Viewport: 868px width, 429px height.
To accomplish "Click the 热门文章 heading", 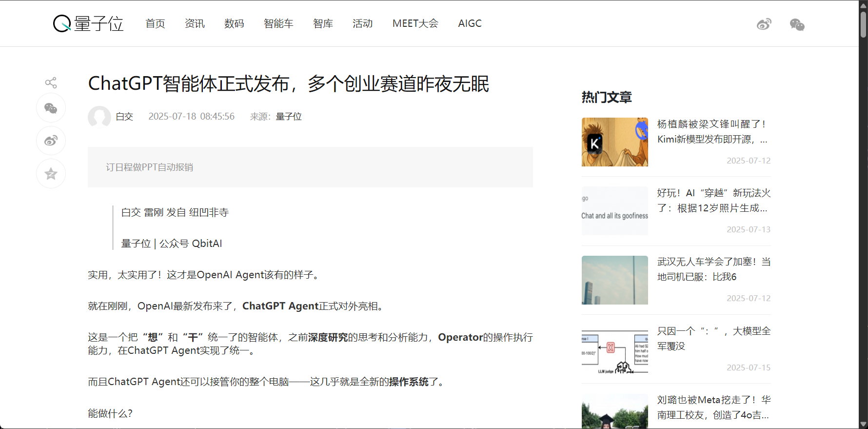I will (607, 98).
